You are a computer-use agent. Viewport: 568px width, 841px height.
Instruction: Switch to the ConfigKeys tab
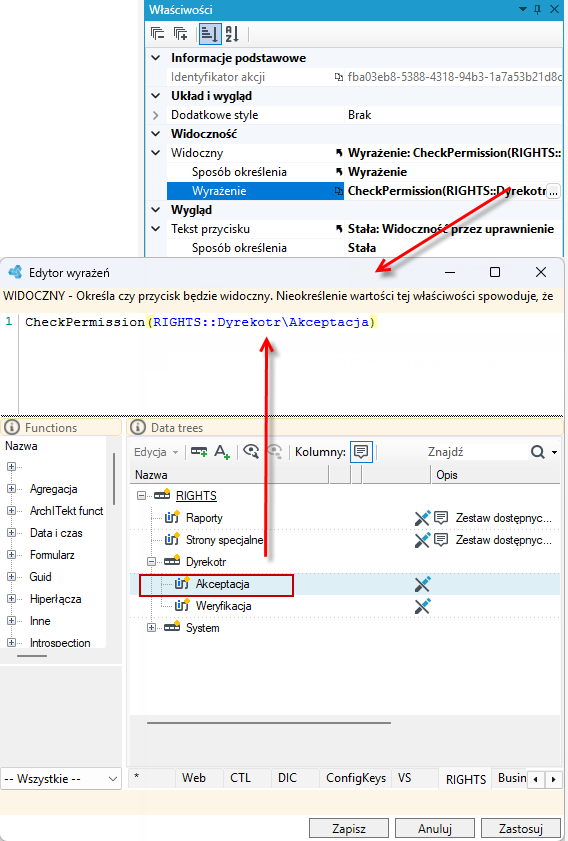pos(356,778)
